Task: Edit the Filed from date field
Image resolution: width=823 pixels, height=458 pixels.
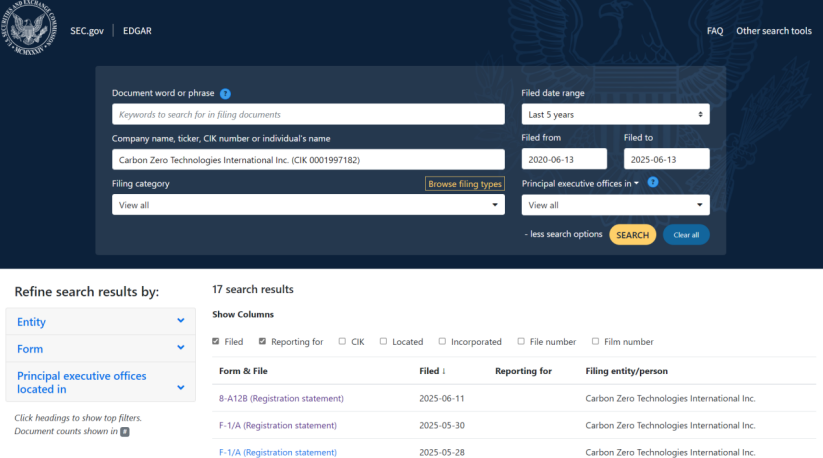Action: (564, 159)
